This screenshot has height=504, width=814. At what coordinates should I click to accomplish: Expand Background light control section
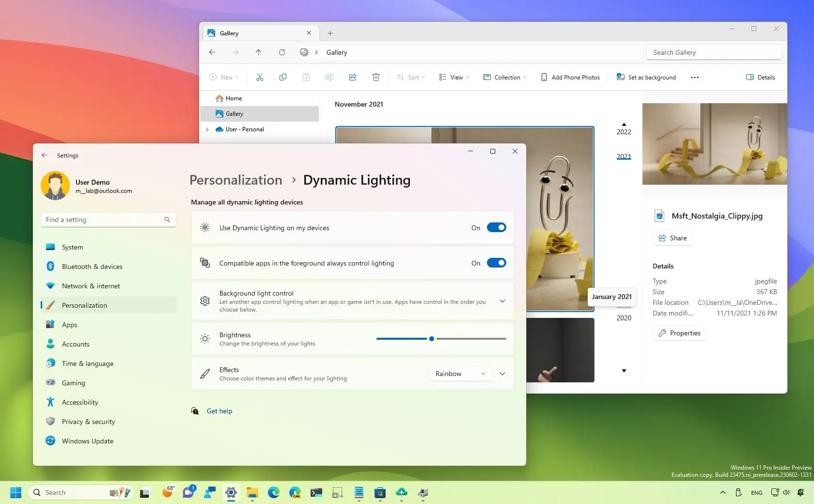(502, 300)
